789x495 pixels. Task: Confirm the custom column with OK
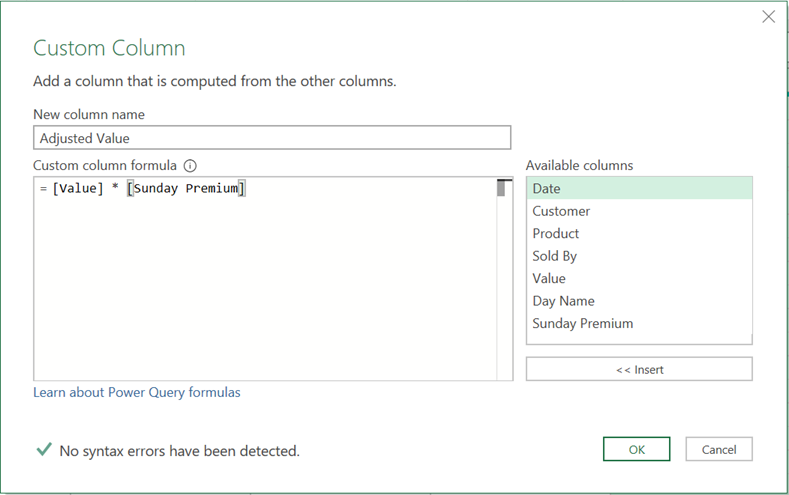(636, 450)
